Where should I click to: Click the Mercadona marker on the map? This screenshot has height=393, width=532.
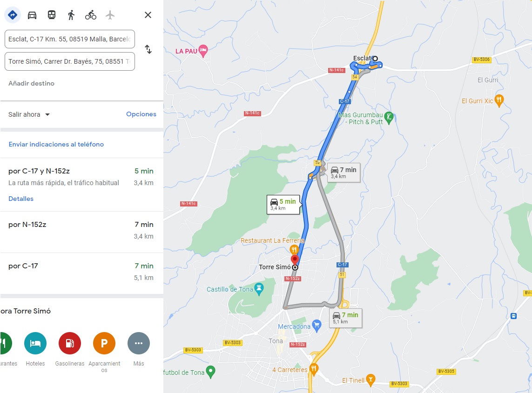317,326
